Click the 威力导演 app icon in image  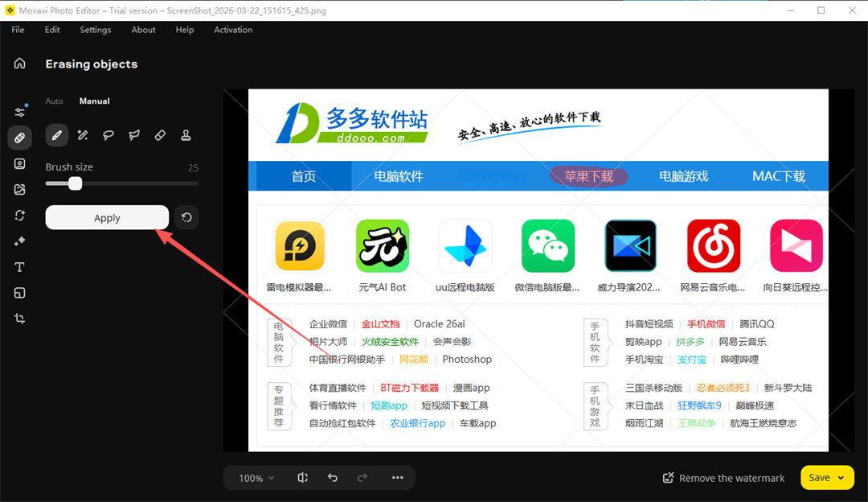tap(631, 246)
